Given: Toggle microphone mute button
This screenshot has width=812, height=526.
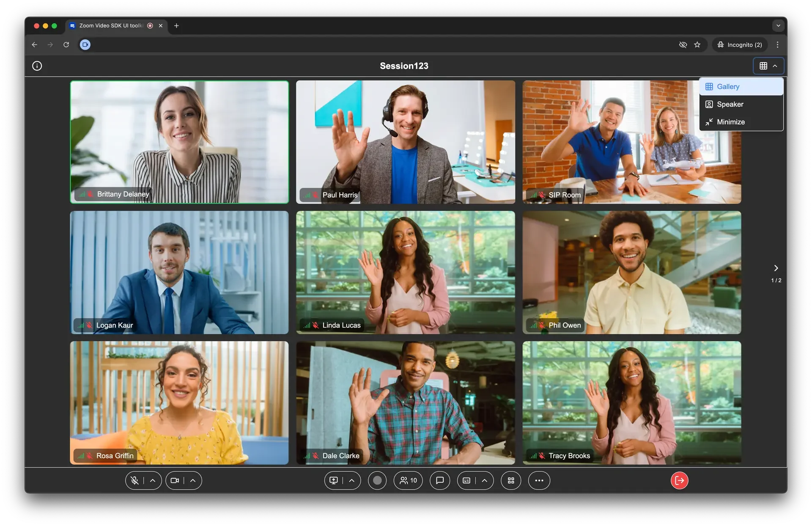Looking at the screenshot, I should [134, 480].
